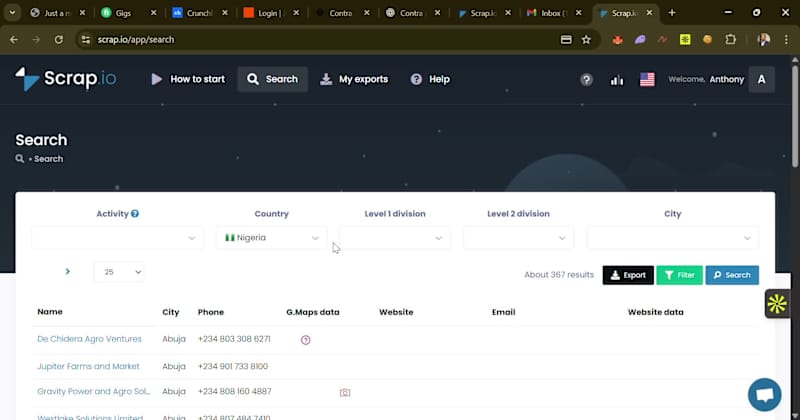Click the Activity help info icon
This screenshot has width=800, height=420.
point(135,214)
